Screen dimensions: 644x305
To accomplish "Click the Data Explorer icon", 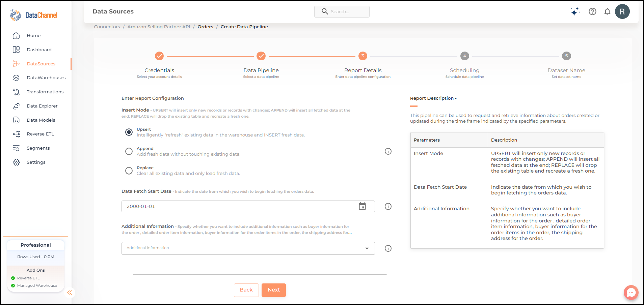I will 16,106.
